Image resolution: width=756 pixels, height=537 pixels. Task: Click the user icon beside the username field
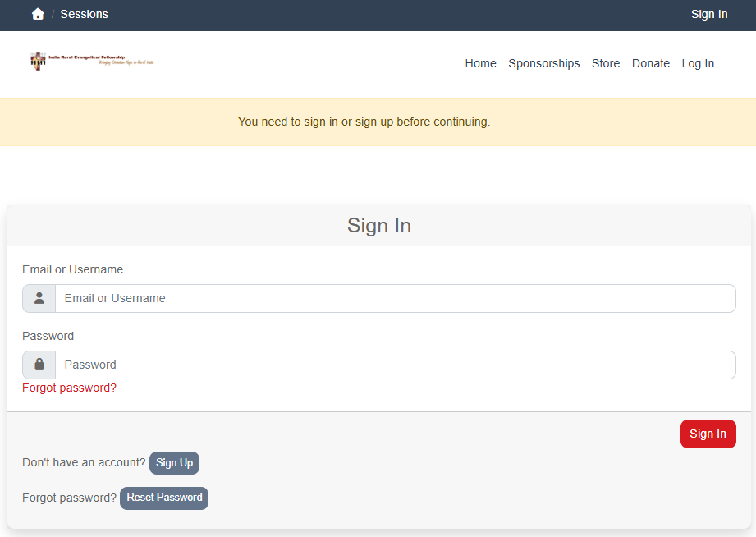[x=39, y=298]
